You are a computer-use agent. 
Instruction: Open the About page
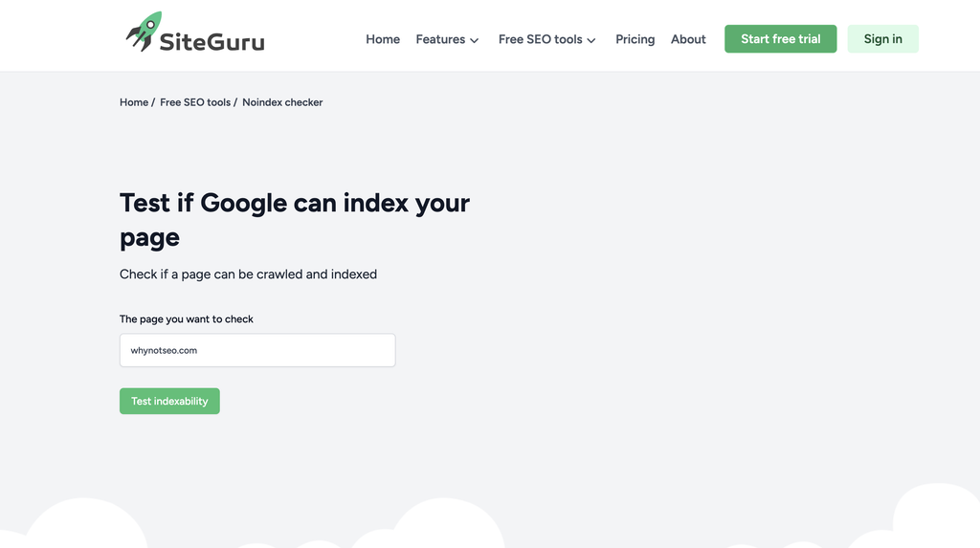point(688,39)
